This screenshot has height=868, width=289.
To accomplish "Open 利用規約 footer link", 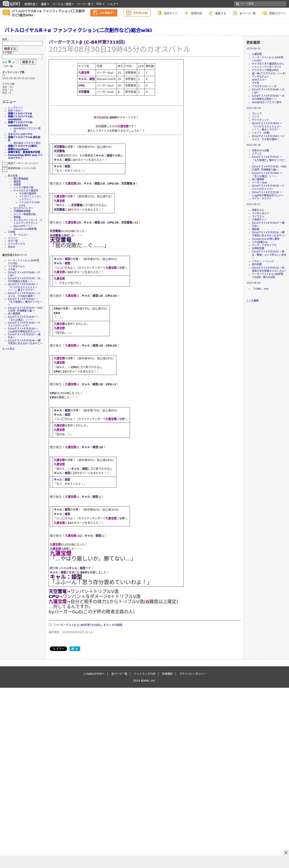I will tap(167, 674).
